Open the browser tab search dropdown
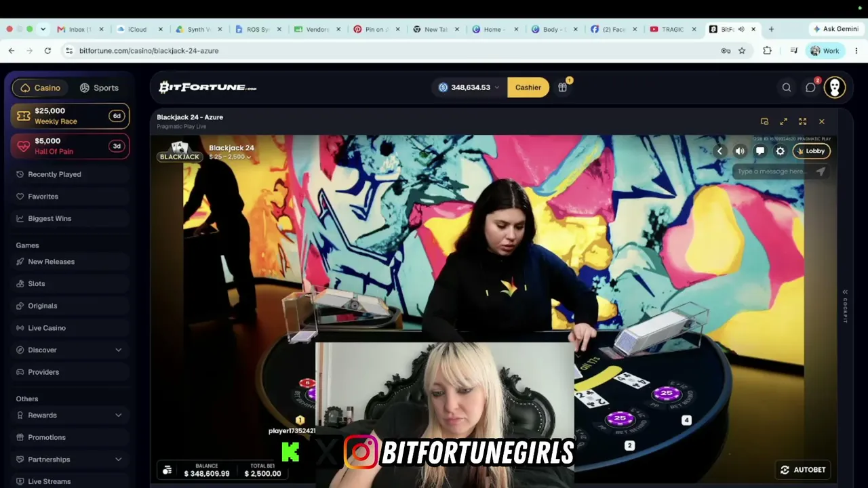Screen dimensions: 868x488 [43, 29]
